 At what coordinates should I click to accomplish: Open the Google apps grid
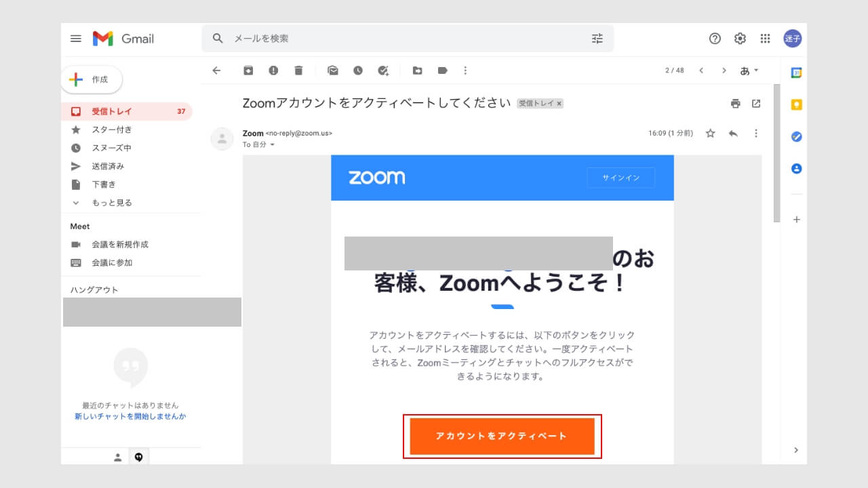coord(765,39)
